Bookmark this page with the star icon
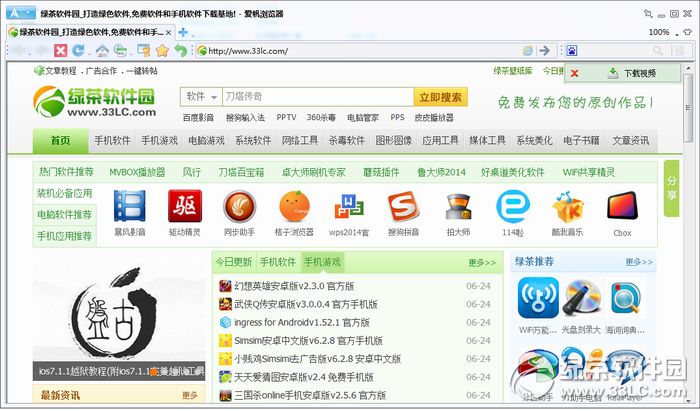This screenshot has width=700, height=411. pyautogui.click(x=162, y=50)
